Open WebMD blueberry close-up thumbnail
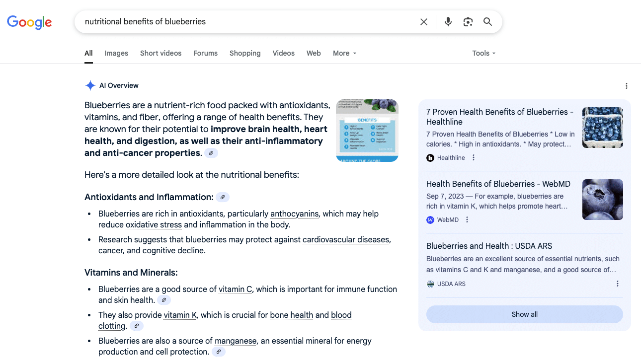 coord(603,200)
